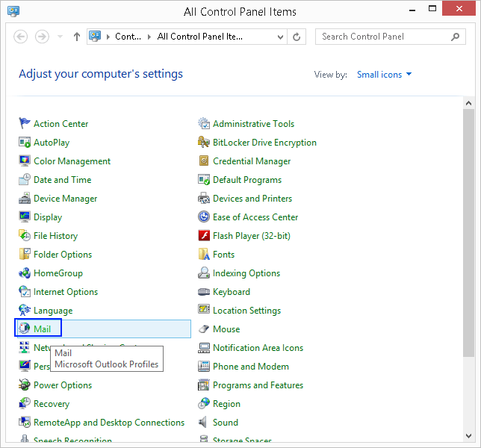Click the scrollbar down arrow
481x448 pixels.
coord(468,436)
